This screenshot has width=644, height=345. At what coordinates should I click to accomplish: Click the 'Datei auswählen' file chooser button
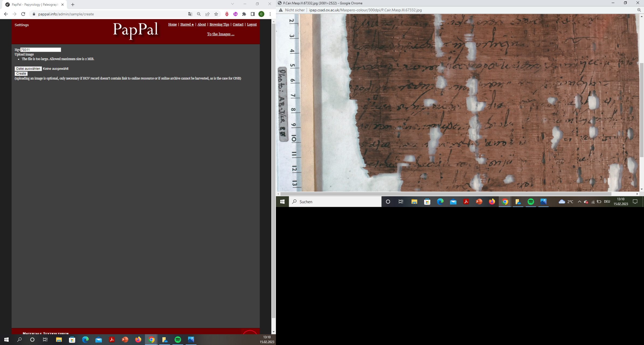pyautogui.click(x=28, y=69)
